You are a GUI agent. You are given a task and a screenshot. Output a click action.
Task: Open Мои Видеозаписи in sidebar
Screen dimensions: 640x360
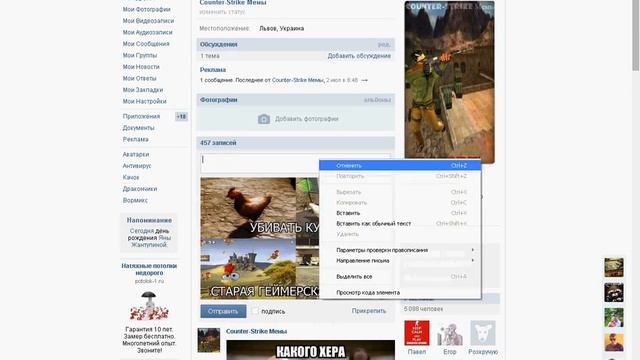point(148,21)
